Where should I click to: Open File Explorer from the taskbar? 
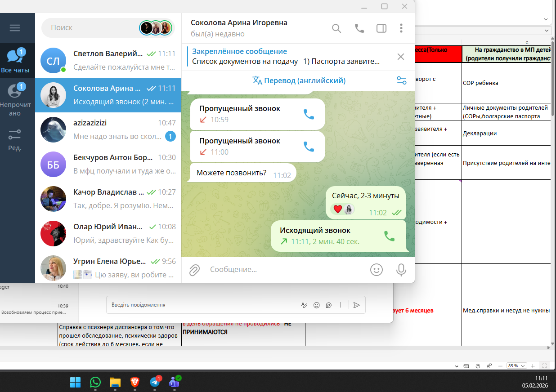pyautogui.click(x=115, y=383)
